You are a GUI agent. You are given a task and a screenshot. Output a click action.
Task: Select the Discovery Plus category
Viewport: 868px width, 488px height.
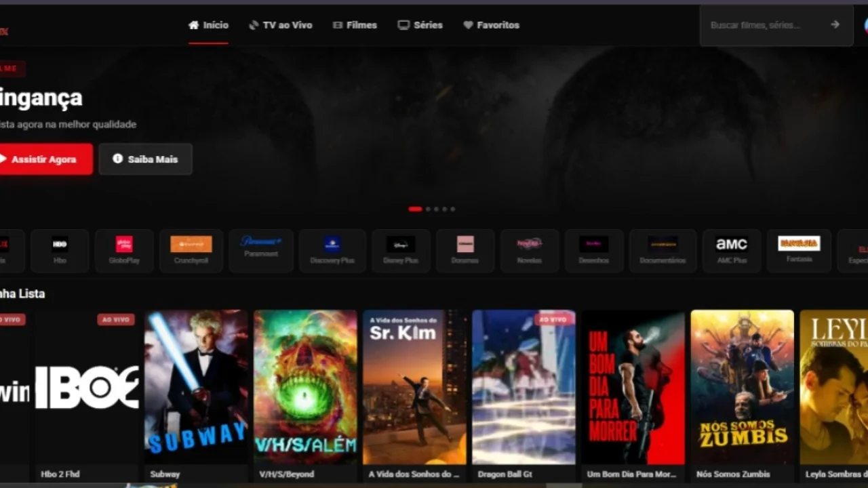(x=332, y=251)
